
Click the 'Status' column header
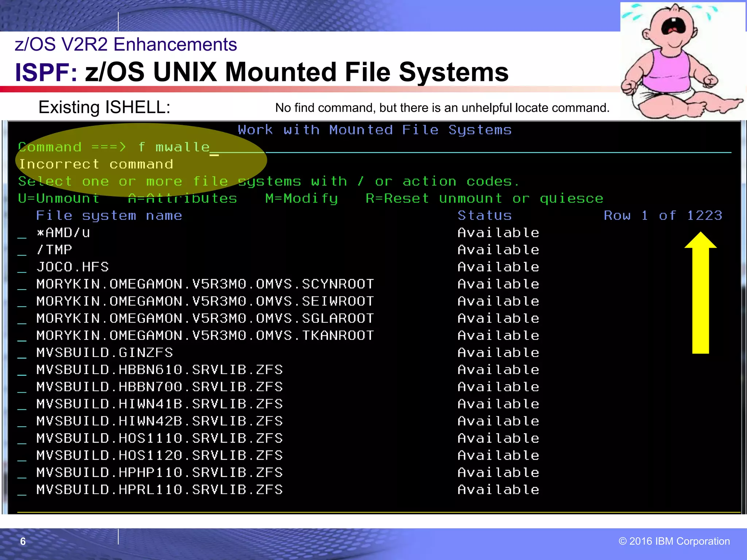[485, 215]
